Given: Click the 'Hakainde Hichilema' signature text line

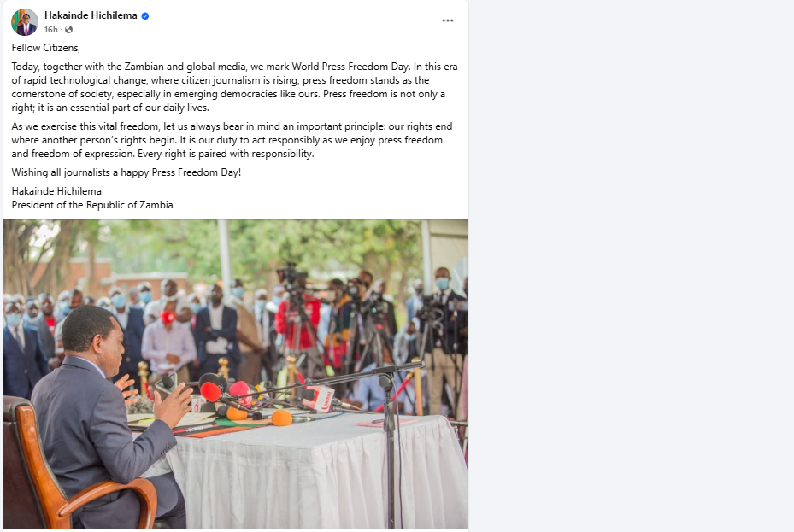Looking at the screenshot, I should point(56,191).
